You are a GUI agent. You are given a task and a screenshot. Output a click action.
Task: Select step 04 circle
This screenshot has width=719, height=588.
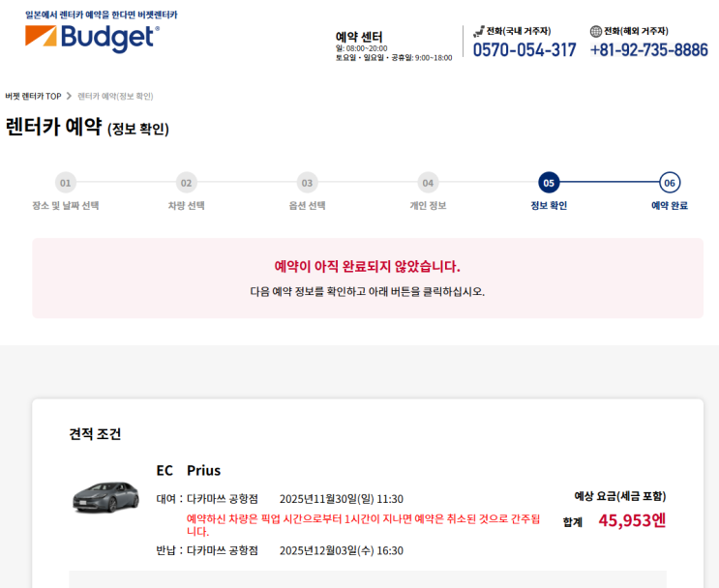pyautogui.click(x=428, y=183)
